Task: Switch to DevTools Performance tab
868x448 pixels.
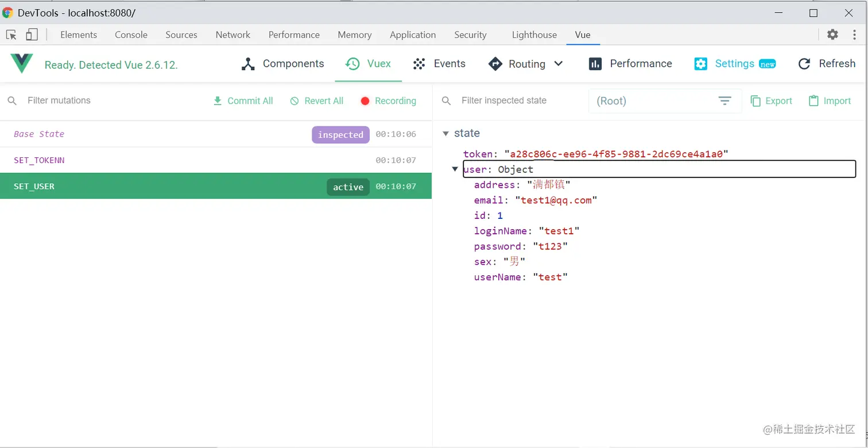Action: [x=294, y=34]
